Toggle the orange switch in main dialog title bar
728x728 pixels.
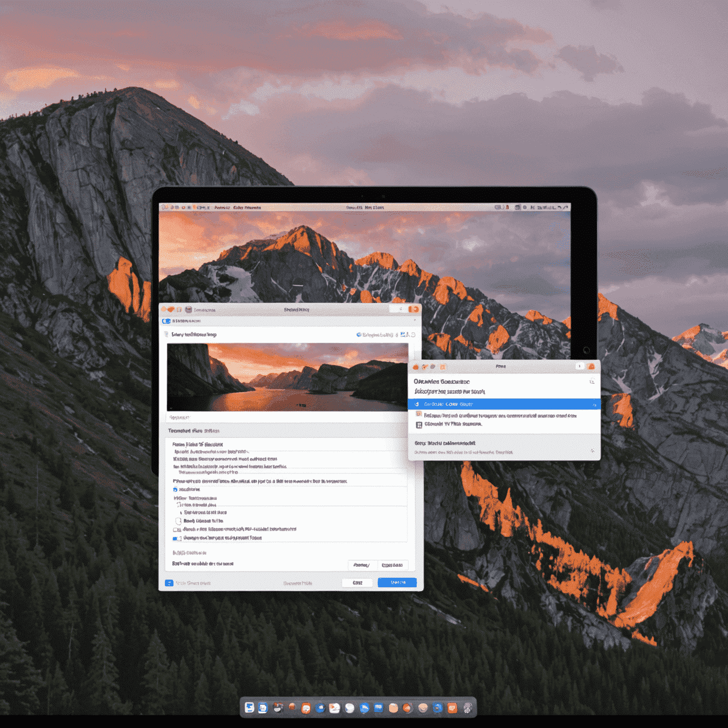(x=413, y=309)
